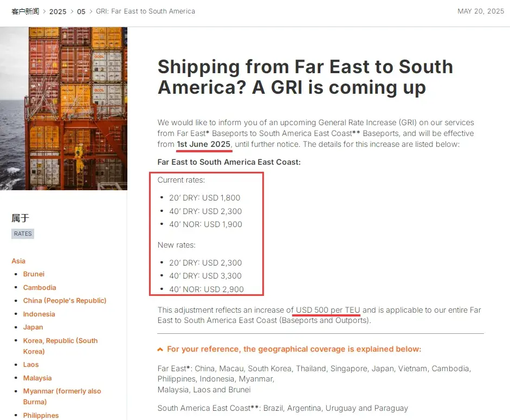Select Japan from the sidebar list

tap(33, 327)
